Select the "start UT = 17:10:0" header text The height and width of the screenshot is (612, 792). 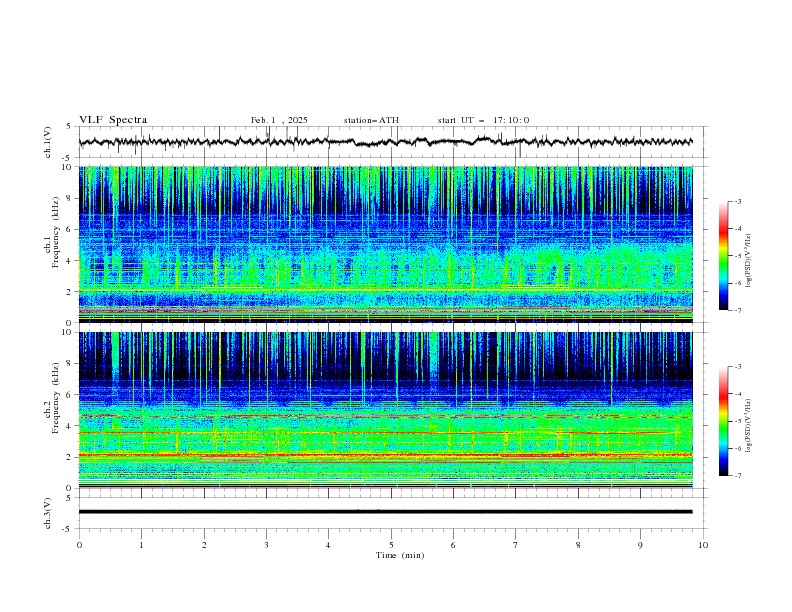click(483, 120)
